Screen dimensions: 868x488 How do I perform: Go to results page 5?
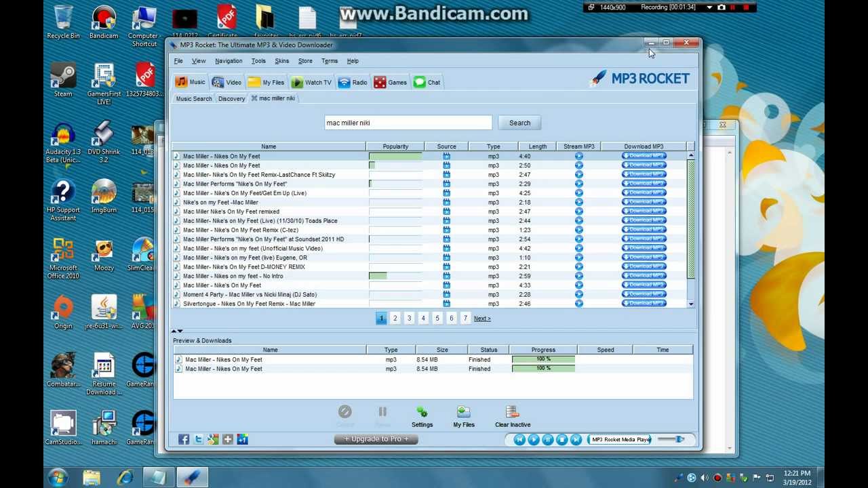[437, 319]
